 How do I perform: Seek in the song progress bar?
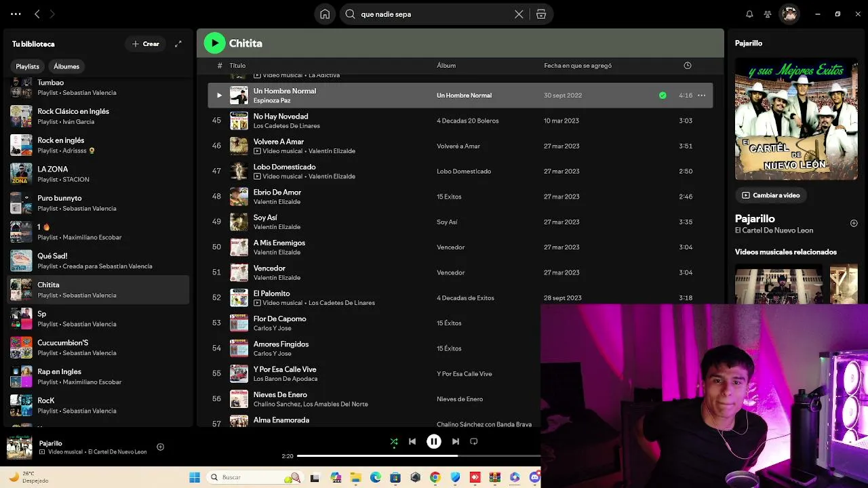(x=419, y=456)
